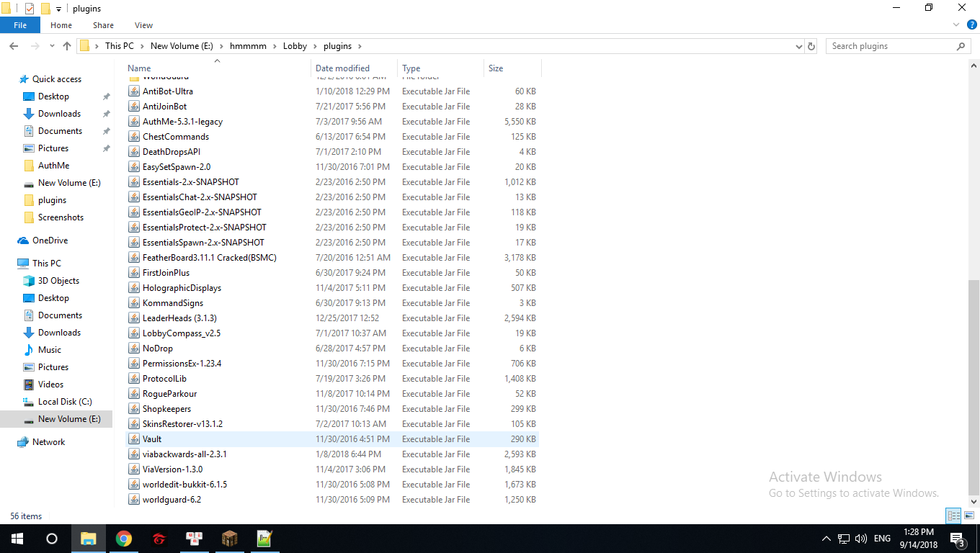The width and height of the screenshot is (980, 553).
Task: Open Network in the navigation pane
Action: pos(48,442)
